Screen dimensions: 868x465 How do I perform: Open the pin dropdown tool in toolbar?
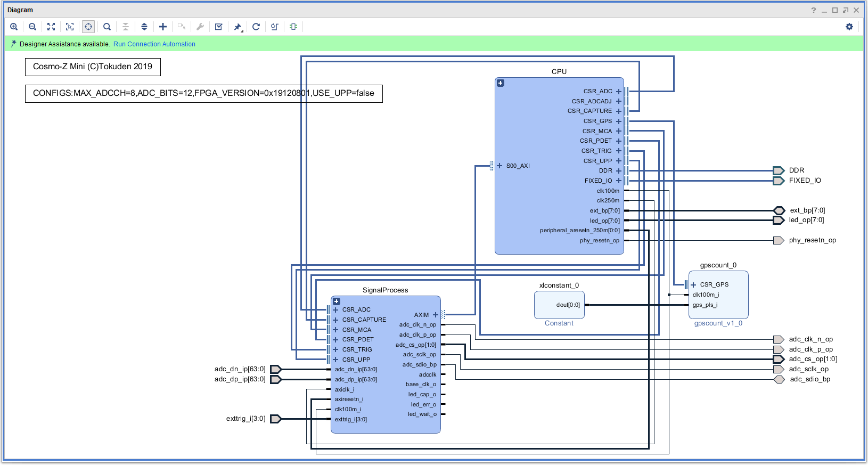(238, 27)
